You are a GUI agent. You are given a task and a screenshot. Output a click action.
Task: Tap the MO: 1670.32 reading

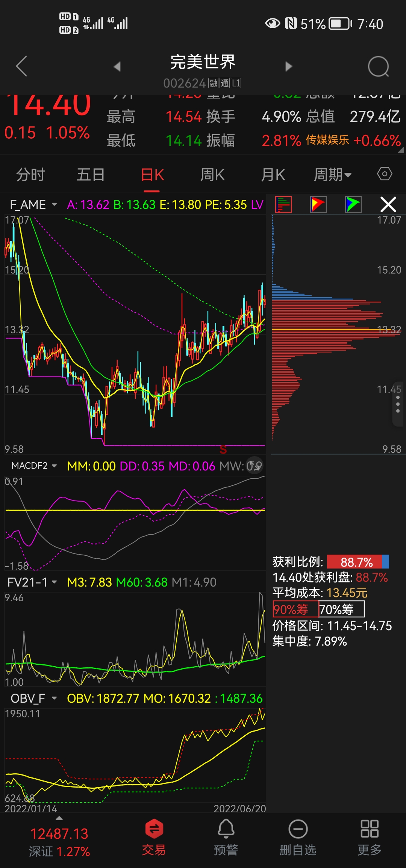pyautogui.click(x=177, y=699)
